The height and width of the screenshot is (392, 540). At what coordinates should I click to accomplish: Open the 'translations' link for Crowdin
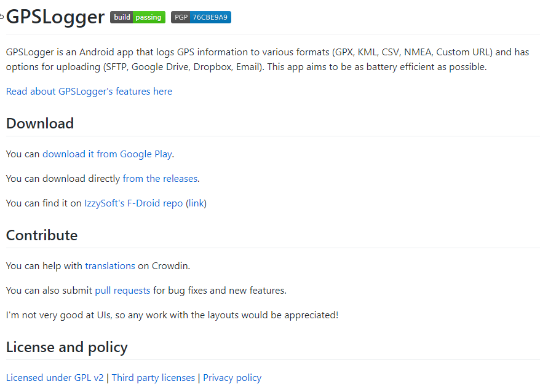[x=110, y=266]
